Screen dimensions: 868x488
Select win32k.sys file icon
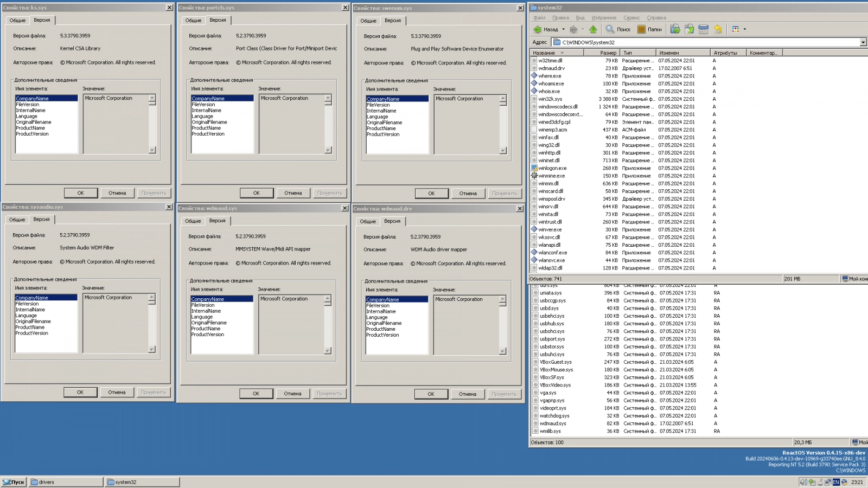534,99
